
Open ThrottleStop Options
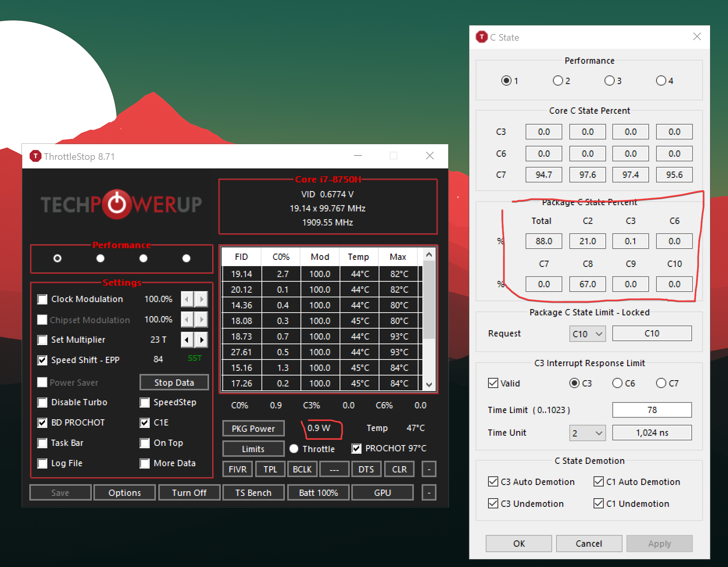click(x=125, y=493)
